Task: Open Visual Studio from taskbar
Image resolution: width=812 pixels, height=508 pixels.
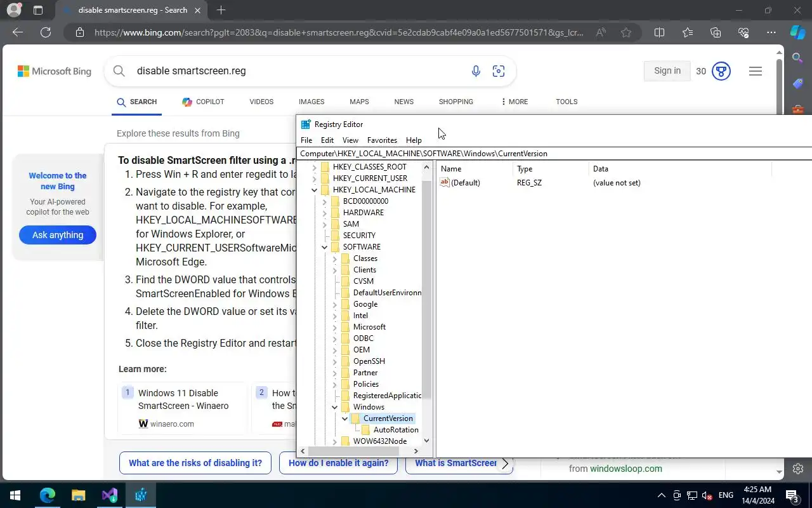Action: [110, 495]
